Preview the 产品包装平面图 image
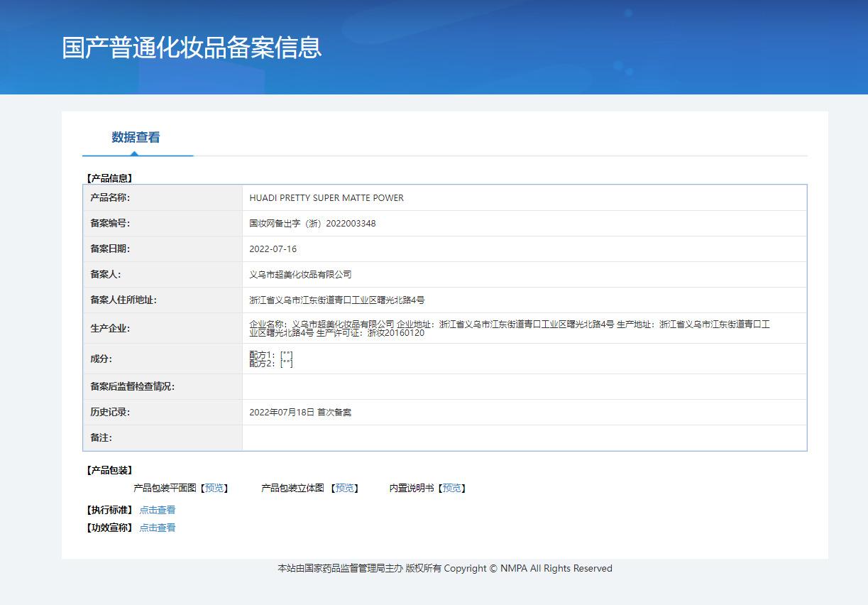The image size is (868, 605). pyautogui.click(x=214, y=488)
